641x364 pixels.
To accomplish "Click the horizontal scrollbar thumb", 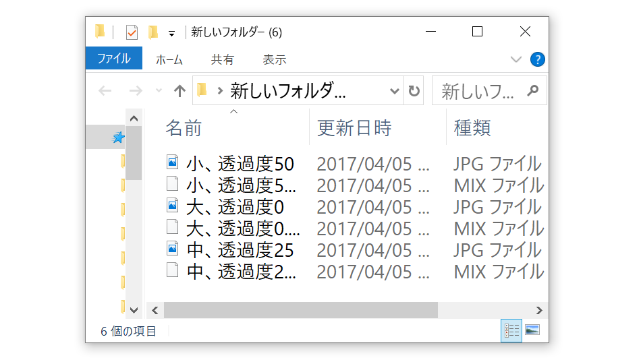I will coord(301,311).
